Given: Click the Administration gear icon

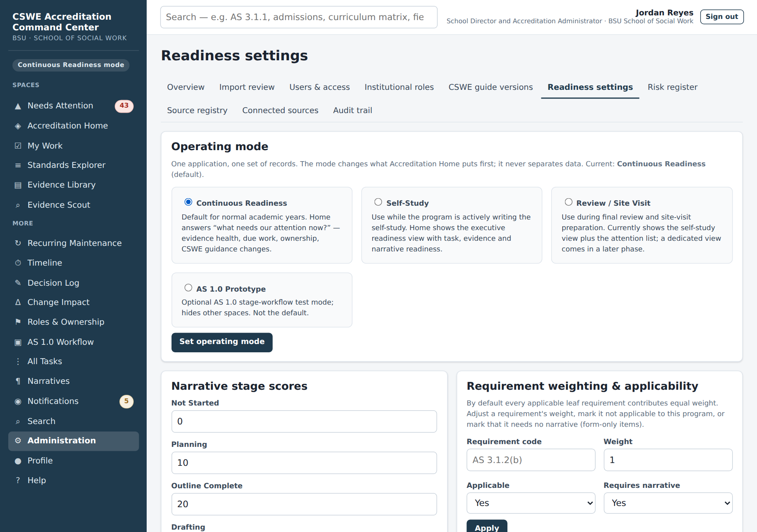Looking at the screenshot, I should point(18,441).
